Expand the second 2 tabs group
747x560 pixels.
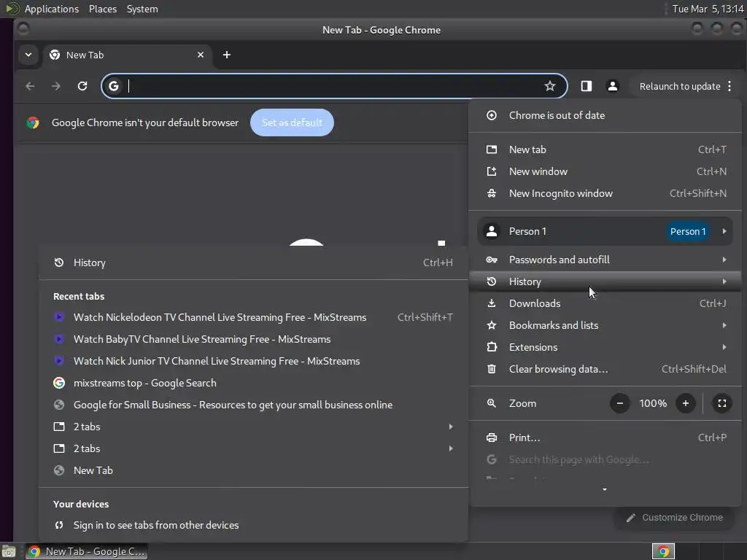tap(253, 448)
